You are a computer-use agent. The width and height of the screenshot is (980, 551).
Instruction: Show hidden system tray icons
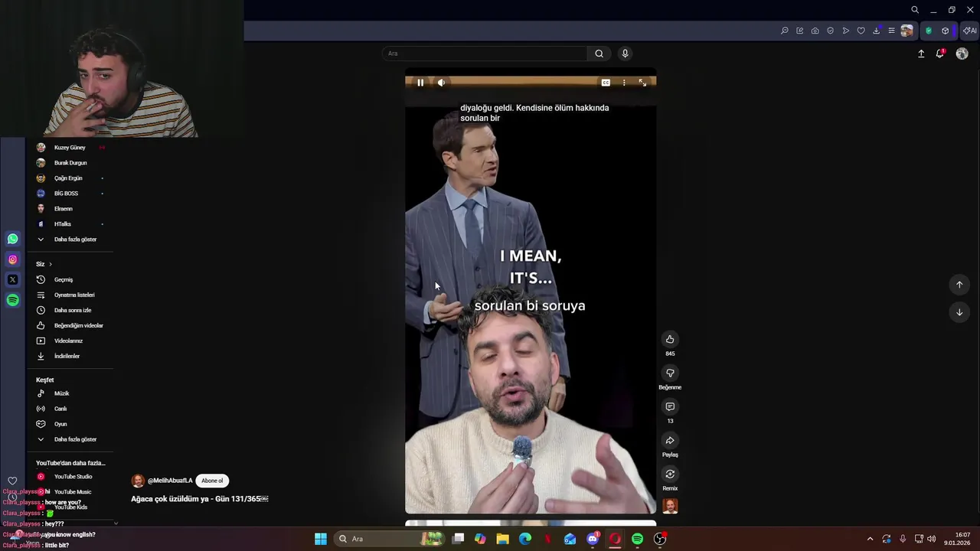click(870, 539)
